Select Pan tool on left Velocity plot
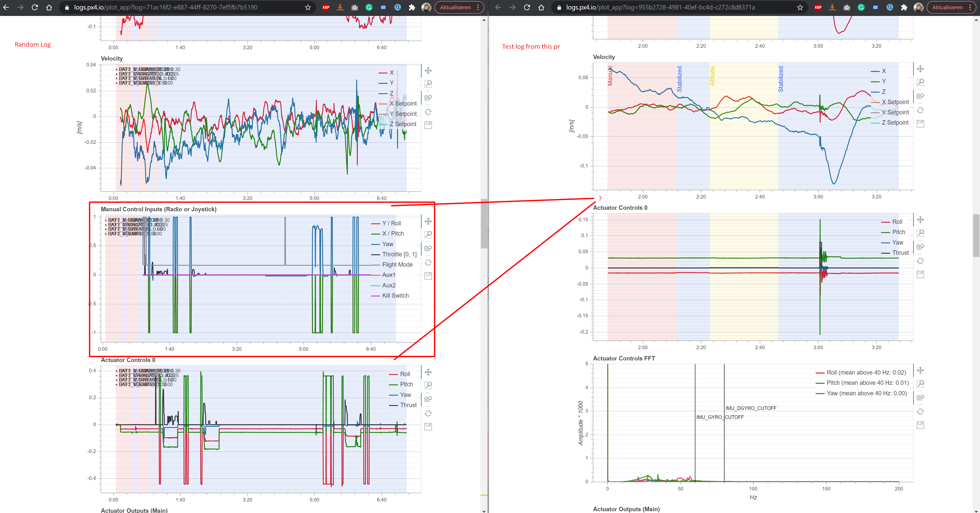The height and width of the screenshot is (513, 980). pyautogui.click(x=428, y=71)
